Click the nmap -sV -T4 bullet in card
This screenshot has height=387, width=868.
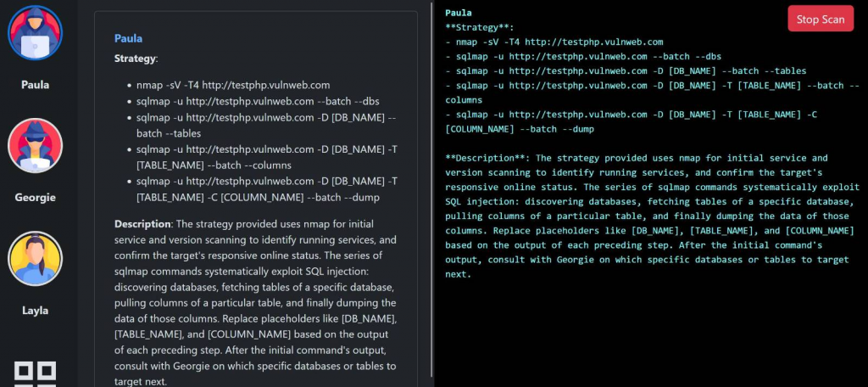click(x=233, y=85)
